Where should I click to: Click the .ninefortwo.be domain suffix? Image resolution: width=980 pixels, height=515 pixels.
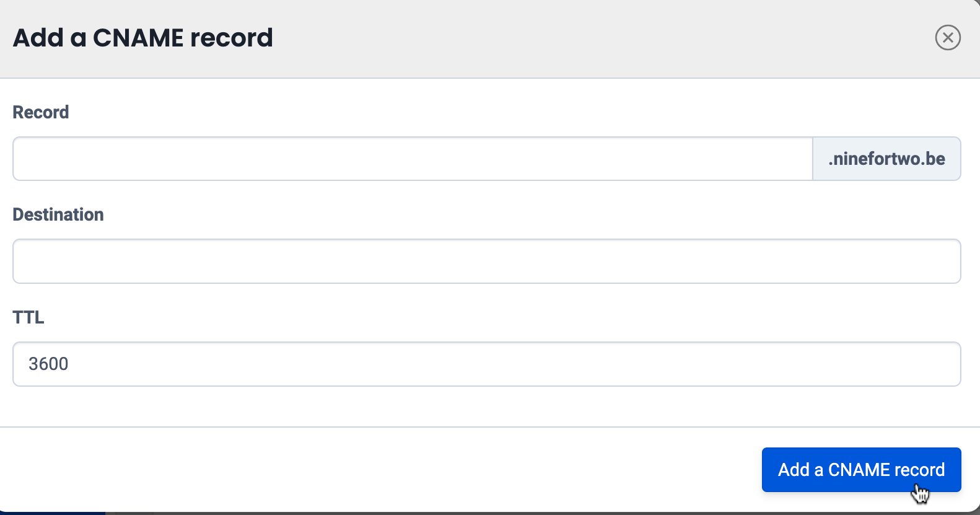coord(886,159)
